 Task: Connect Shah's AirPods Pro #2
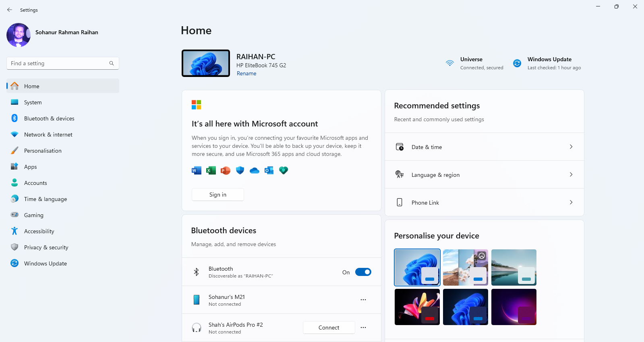coord(329,327)
